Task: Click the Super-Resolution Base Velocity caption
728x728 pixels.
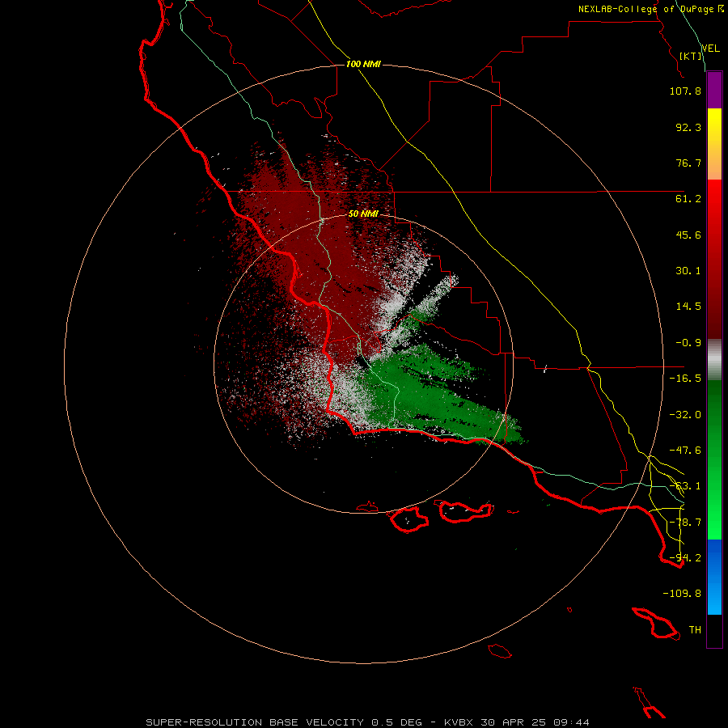Action: pyautogui.click(x=368, y=722)
